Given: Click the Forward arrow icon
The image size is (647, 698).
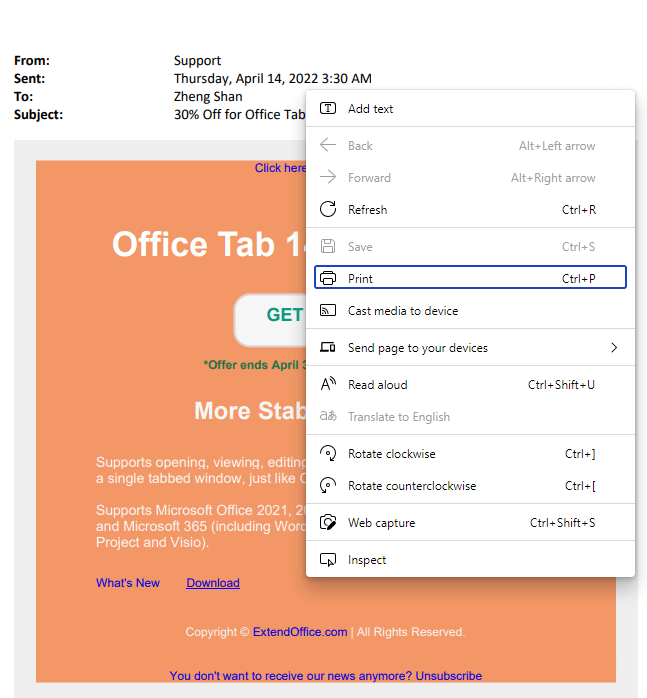Looking at the screenshot, I should pos(328,177).
